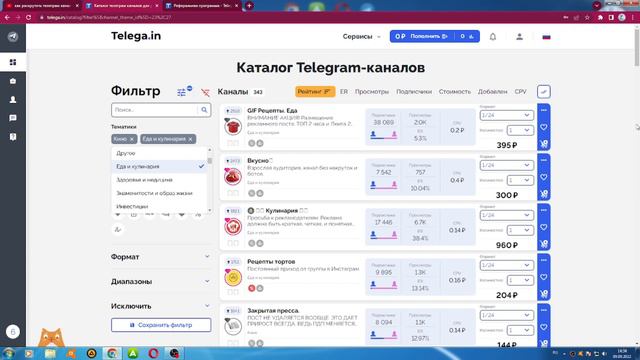
Task: Sort channels by ER
Action: click(x=344, y=92)
